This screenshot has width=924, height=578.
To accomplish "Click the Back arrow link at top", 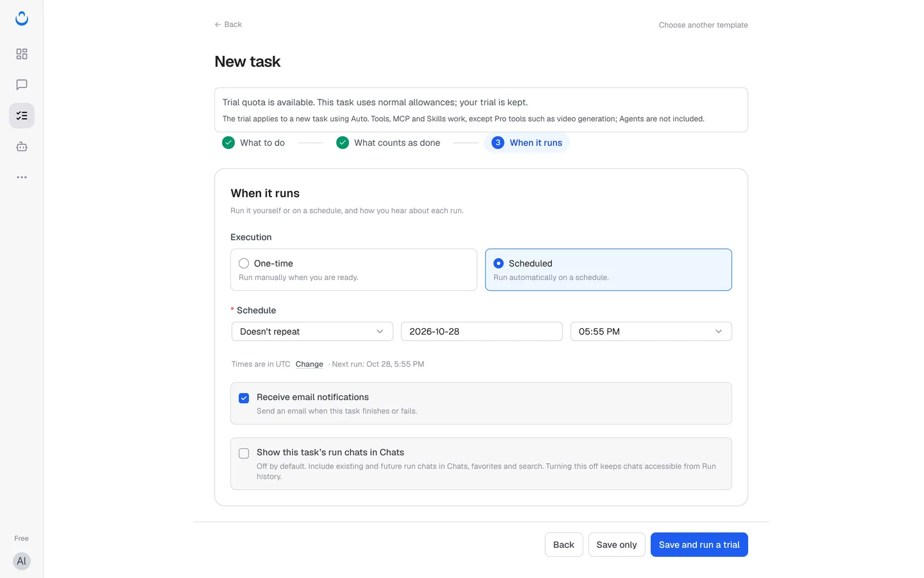I will [x=228, y=24].
